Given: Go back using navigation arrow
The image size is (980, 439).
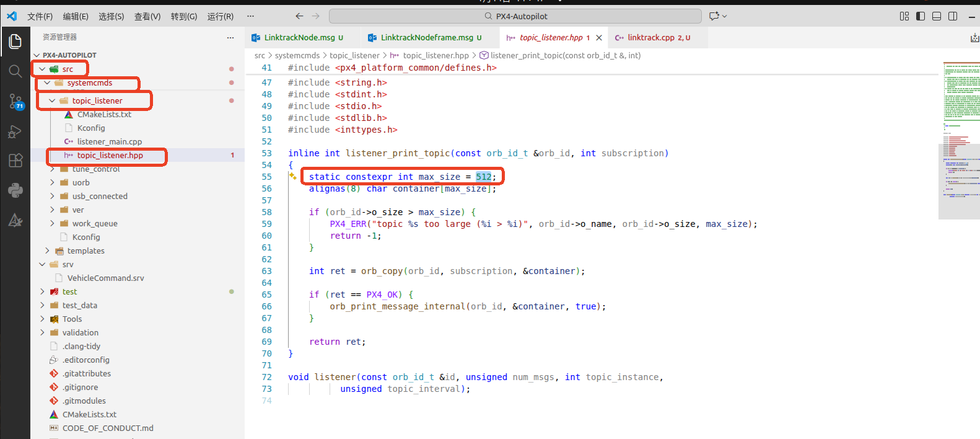Looking at the screenshot, I should click(x=299, y=16).
